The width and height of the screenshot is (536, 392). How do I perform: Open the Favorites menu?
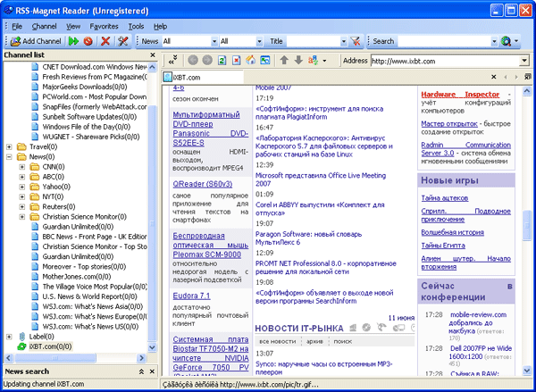[x=103, y=27]
